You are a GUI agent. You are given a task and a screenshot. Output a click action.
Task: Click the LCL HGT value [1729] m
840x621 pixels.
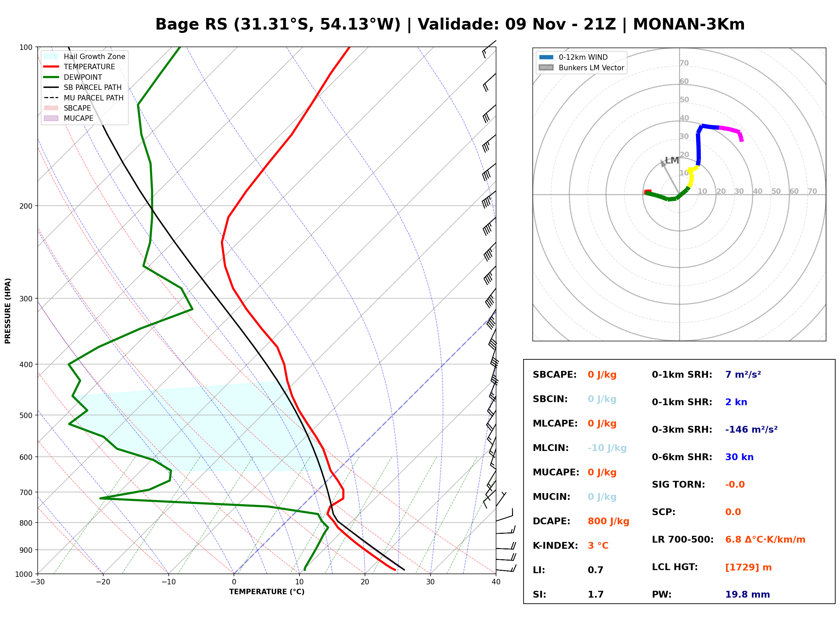(x=748, y=567)
